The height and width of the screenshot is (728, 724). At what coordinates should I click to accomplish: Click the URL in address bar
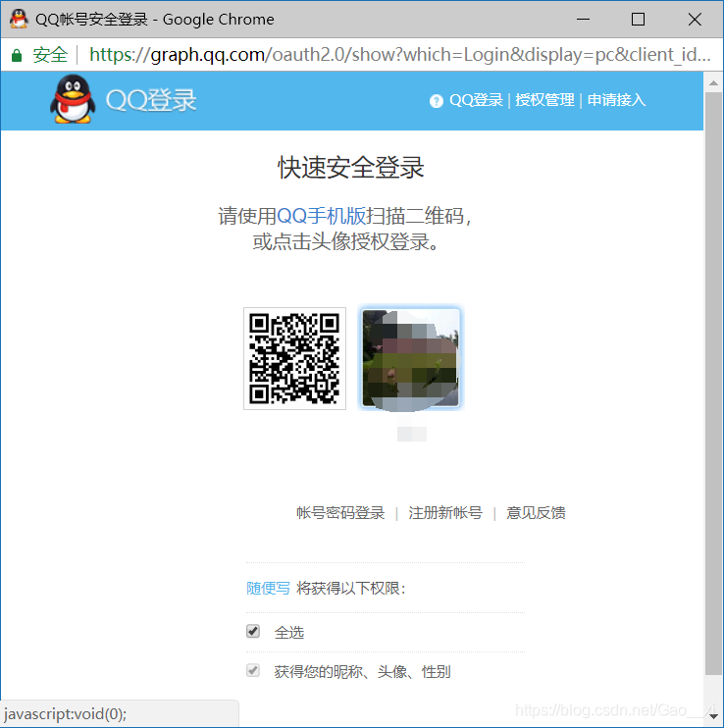point(399,55)
